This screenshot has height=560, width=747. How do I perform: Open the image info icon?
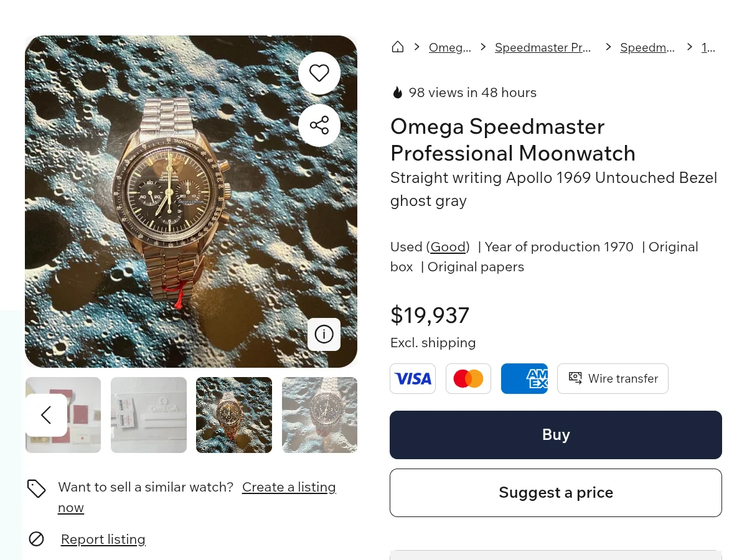324,334
